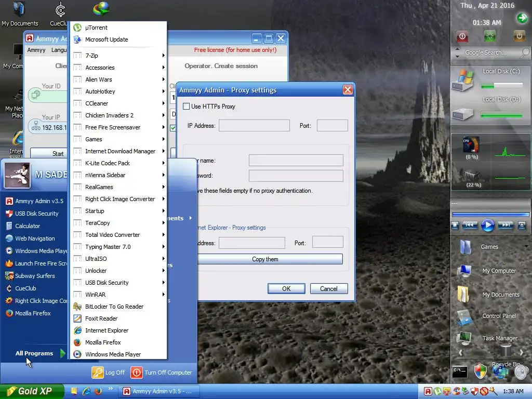Click the Gold XP start button

(32, 391)
